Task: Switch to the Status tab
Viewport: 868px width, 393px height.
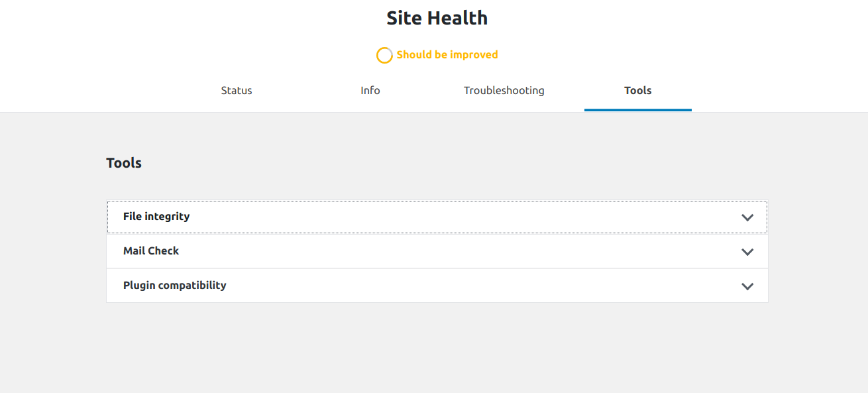Action: click(237, 91)
